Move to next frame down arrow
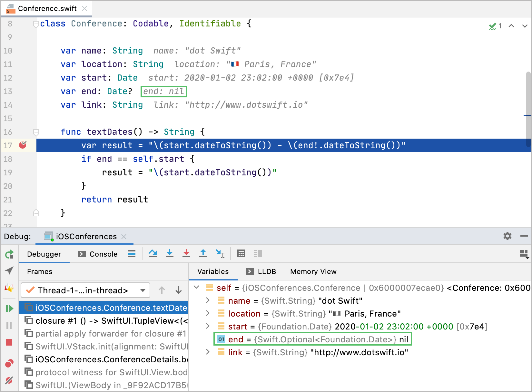This screenshot has width=532, height=392. click(x=179, y=290)
